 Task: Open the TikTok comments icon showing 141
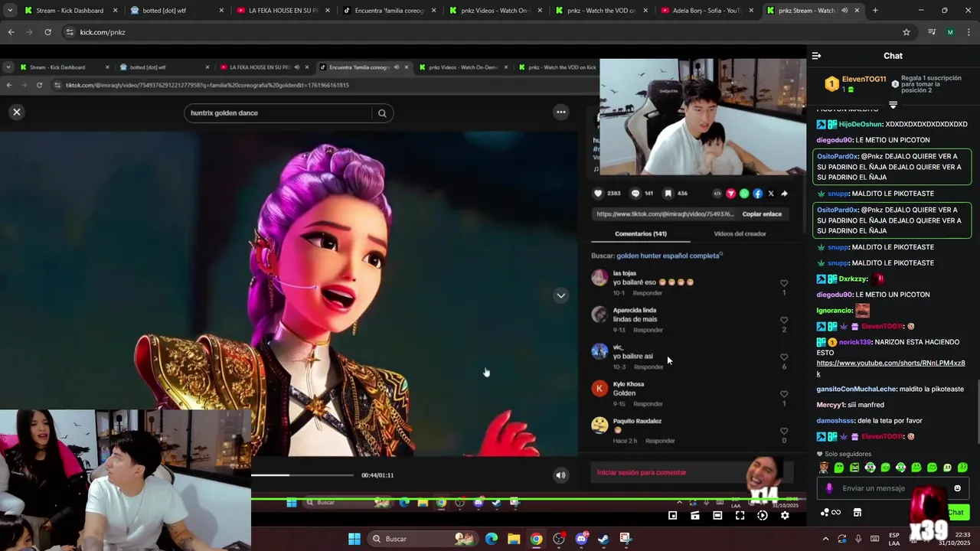click(635, 194)
